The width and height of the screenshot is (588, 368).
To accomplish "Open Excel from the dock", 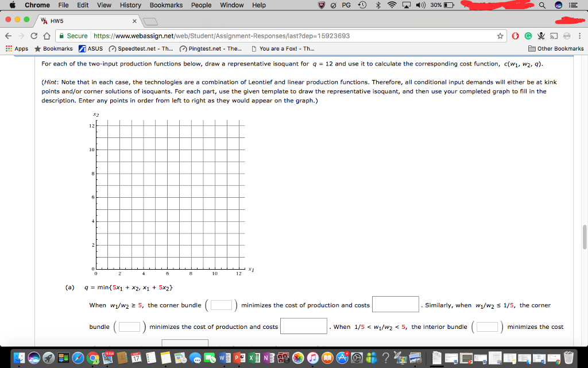I will tap(253, 358).
